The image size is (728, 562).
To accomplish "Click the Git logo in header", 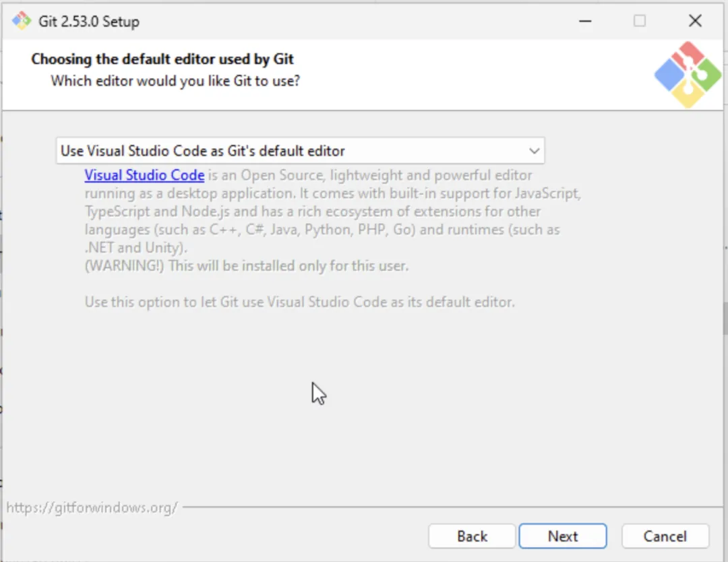I will click(x=688, y=75).
